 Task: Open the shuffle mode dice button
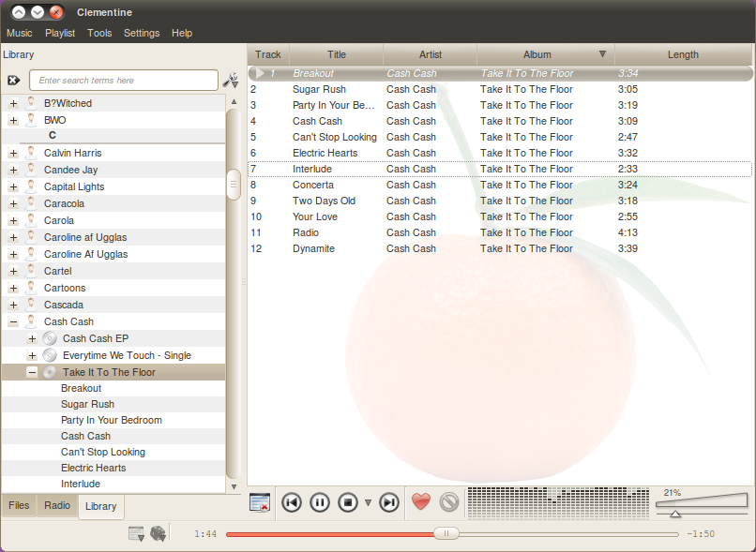159,533
